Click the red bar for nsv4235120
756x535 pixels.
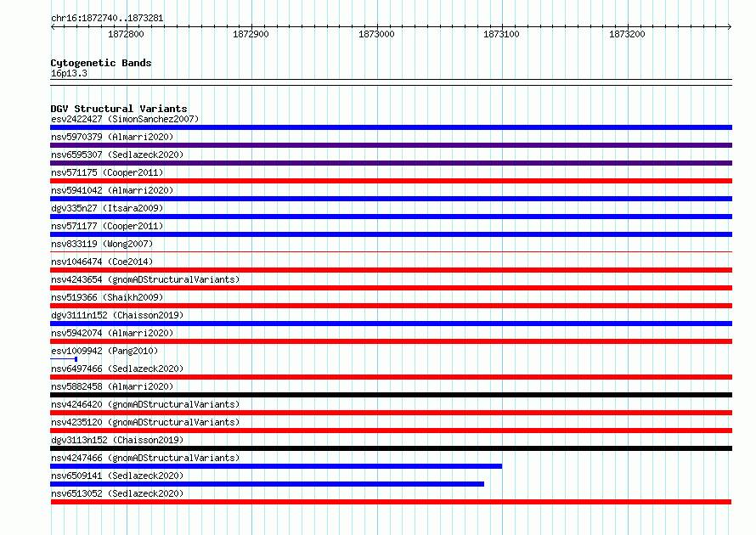point(391,431)
